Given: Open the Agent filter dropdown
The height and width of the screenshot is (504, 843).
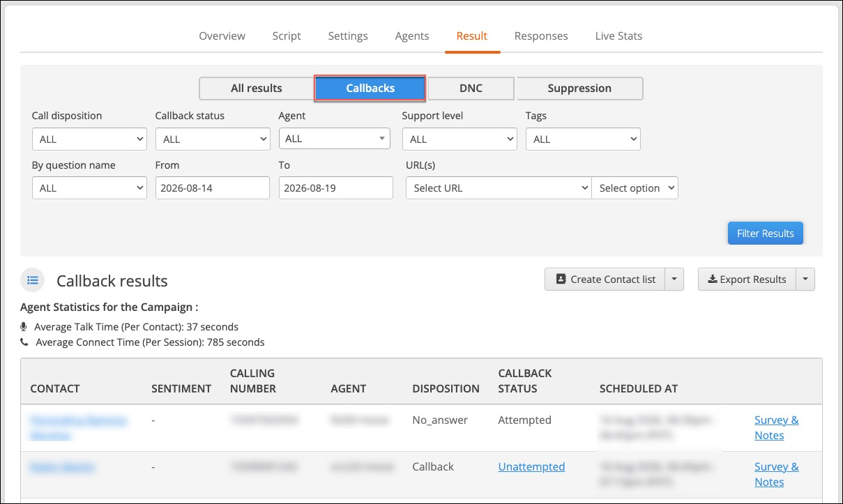Looking at the screenshot, I should (335, 139).
